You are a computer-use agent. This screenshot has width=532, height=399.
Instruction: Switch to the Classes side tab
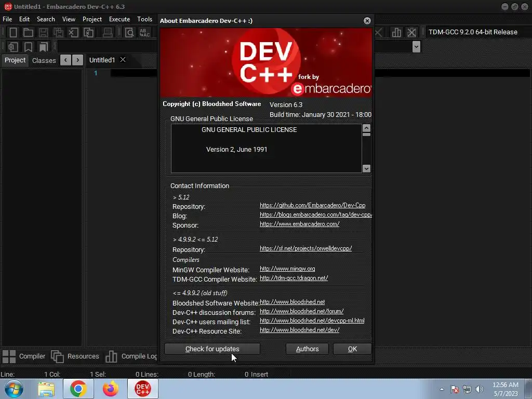click(x=44, y=60)
